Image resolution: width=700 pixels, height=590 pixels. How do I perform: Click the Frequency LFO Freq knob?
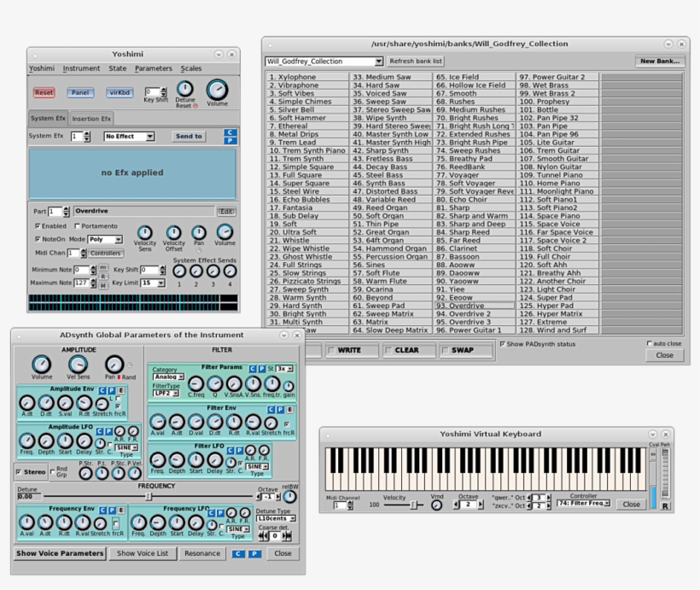coord(138,523)
